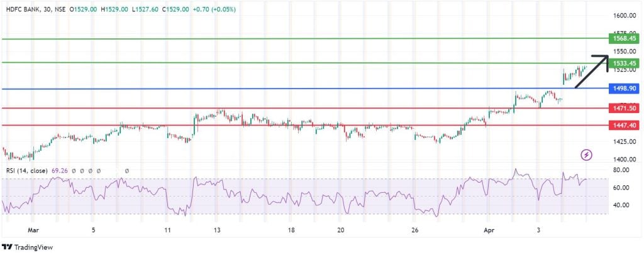Screen dimensions: 644x253
Task: Click the 20 date label on time axis
Action: point(340,230)
